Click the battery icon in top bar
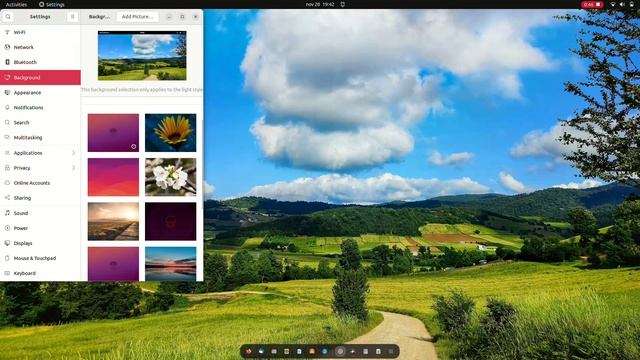Image resolution: width=640 pixels, height=360 pixels. (x=632, y=4)
